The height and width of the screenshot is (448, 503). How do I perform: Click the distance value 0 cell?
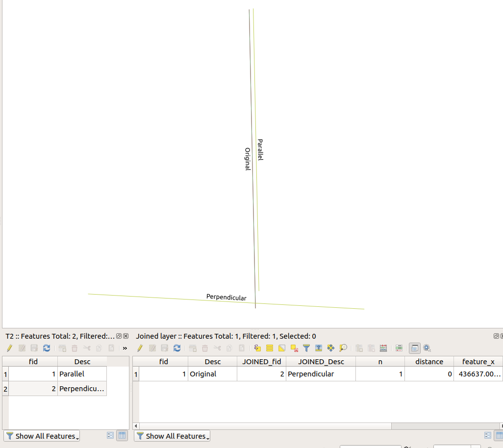[x=429, y=374]
